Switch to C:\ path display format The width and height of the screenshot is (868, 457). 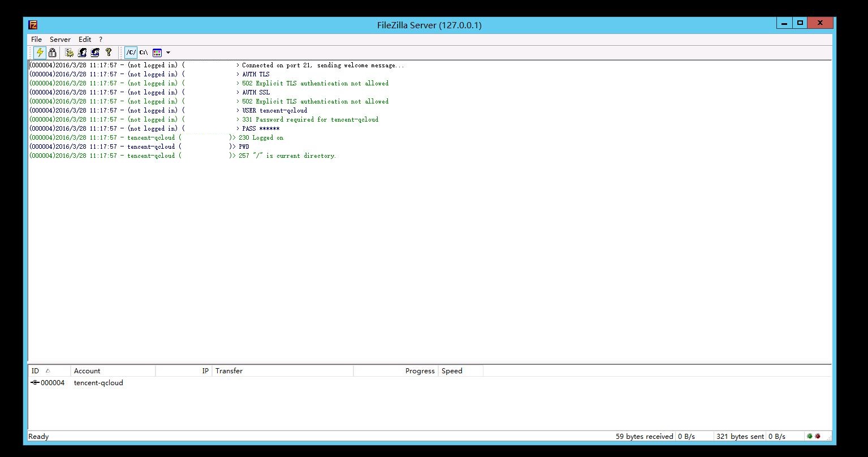144,53
